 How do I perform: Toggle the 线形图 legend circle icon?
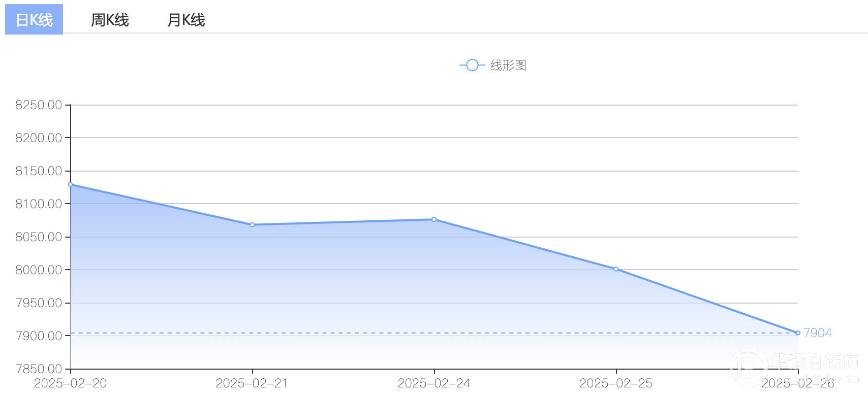click(472, 65)
